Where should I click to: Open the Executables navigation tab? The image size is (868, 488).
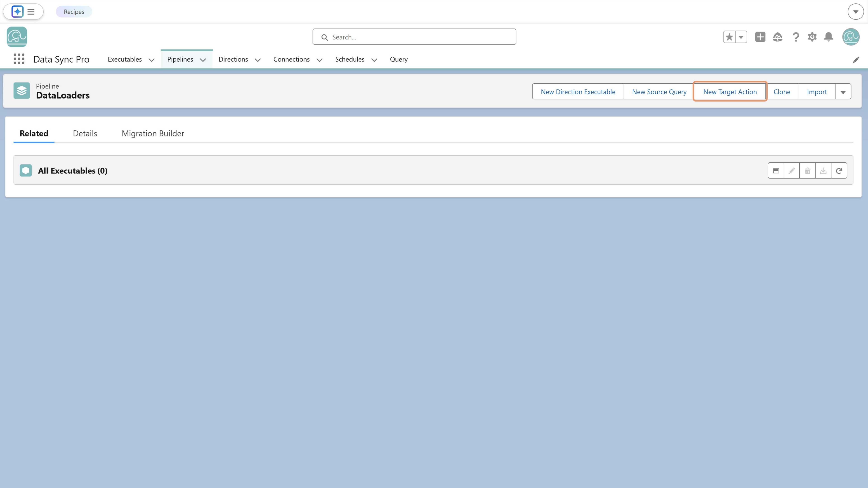coord(125,59)
